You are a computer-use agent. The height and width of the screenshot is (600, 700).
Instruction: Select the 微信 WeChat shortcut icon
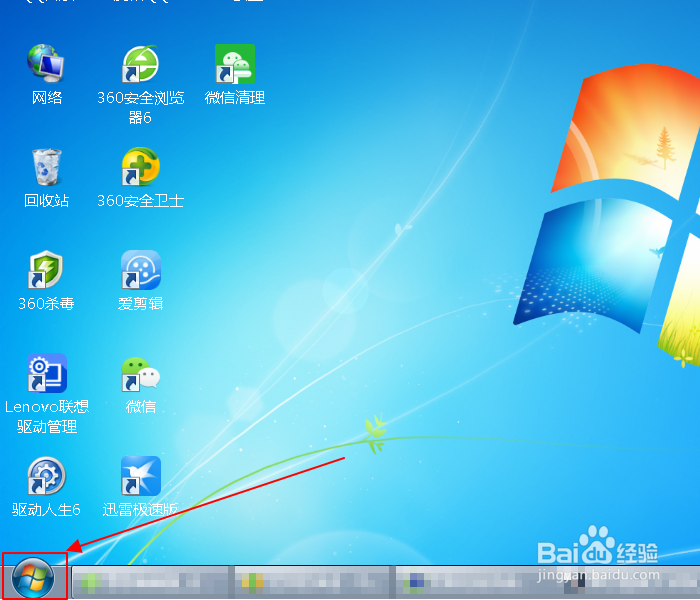141,373
